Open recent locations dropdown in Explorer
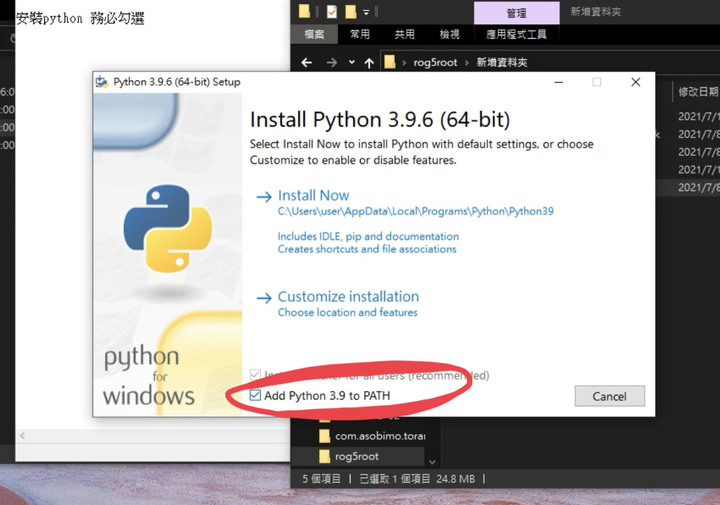This screenshot has width=720, height=505. tap(352, 62)
